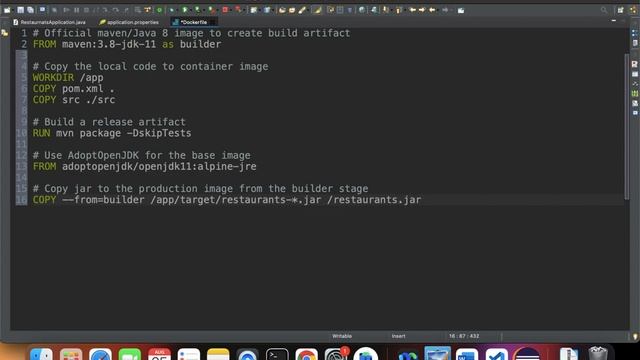Click 'maven:3.8-jdk-11' text on line 2
Image resolution: width=640 pixels, height=360 pixels.
(x=109, y=44)
